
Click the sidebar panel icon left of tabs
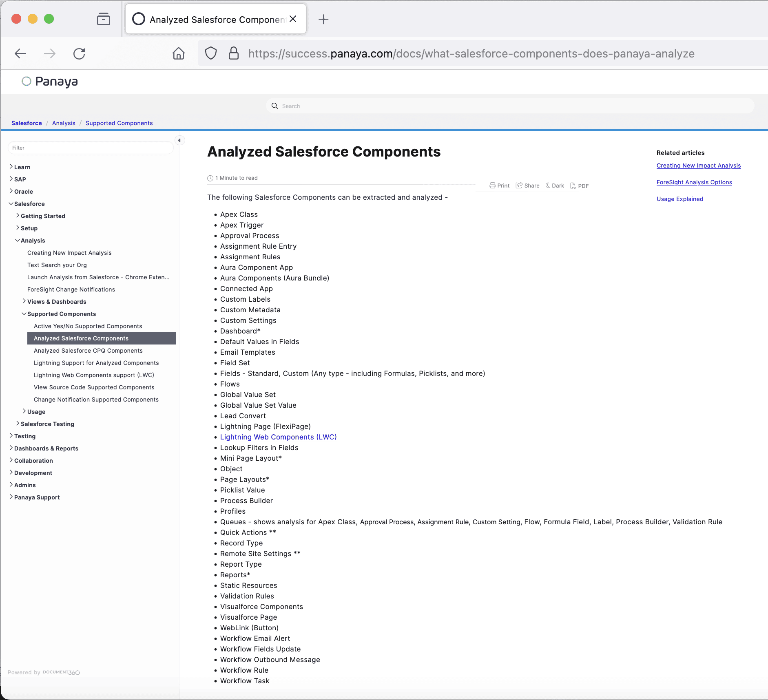tap(104, 19)
